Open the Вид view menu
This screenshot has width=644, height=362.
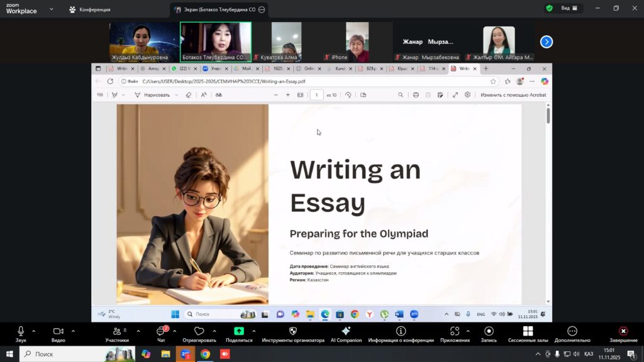point(563,8)
